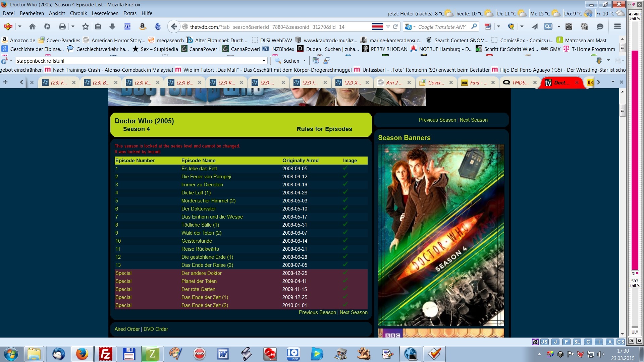
Task: Open the dropdown next to the Fritz icon
Action: click(19, 26)
